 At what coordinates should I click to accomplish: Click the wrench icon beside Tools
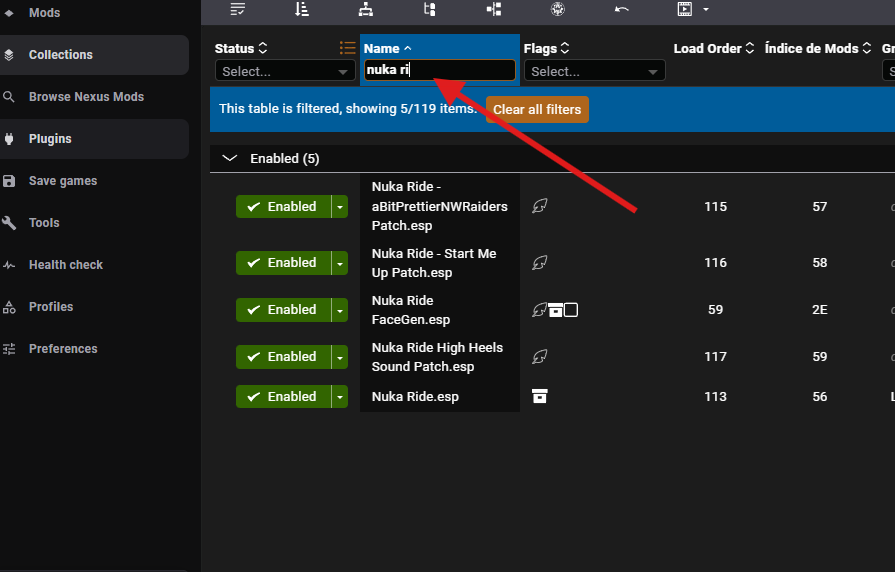(x=9, y=223)
